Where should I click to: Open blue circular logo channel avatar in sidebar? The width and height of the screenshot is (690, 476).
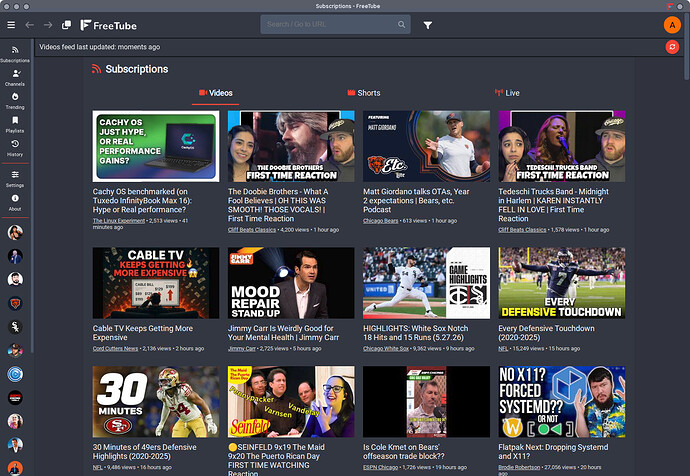click(x=15, y=374)
